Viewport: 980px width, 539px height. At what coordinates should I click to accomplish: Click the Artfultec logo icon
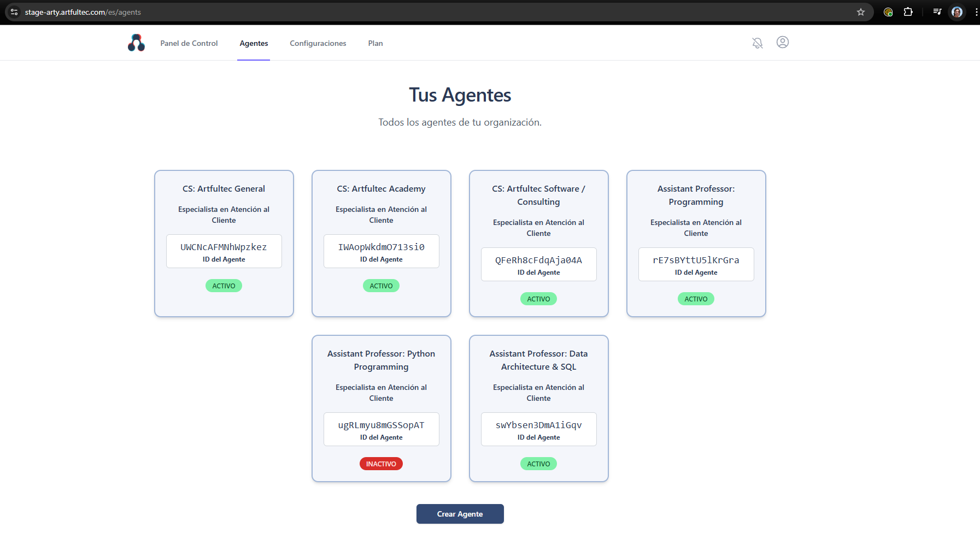pos(136,43)
